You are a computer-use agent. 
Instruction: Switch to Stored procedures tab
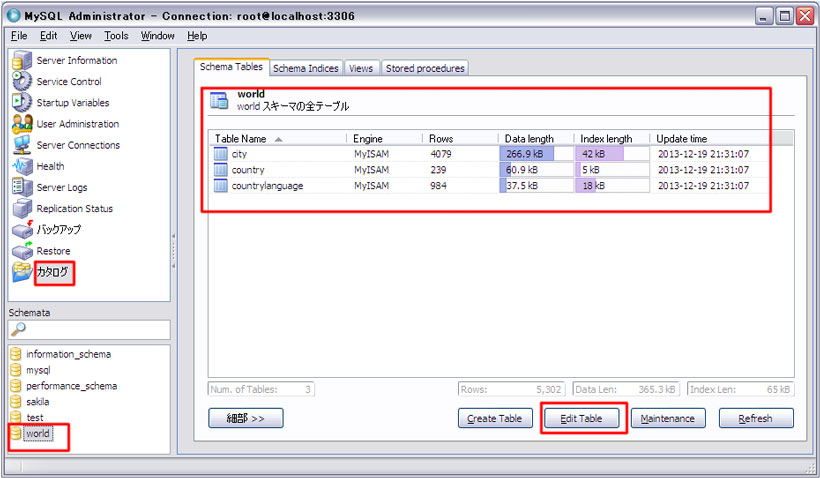click(425, 68)
